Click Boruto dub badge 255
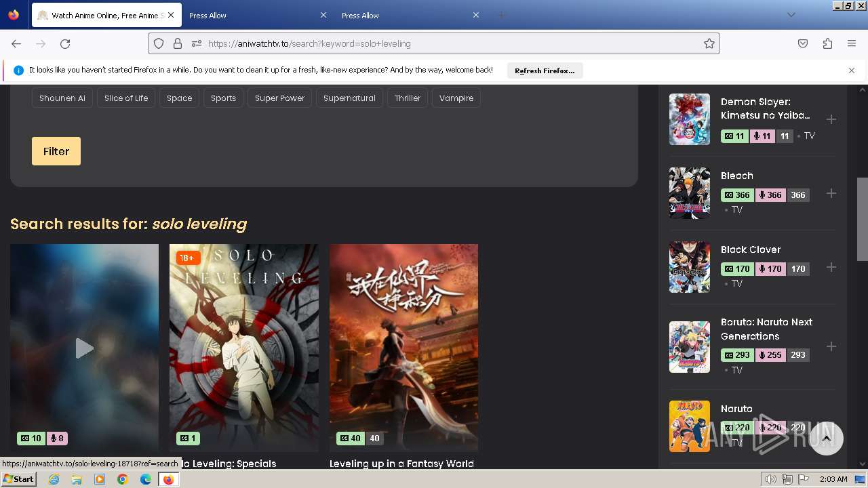This screenshot has height=488, width=868. 769,354
